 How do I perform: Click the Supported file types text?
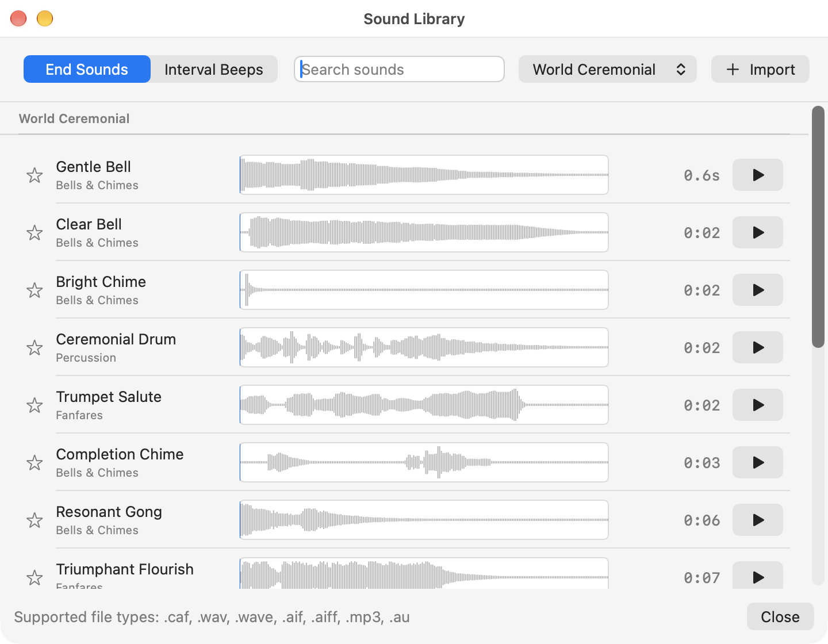coord(212,617)
